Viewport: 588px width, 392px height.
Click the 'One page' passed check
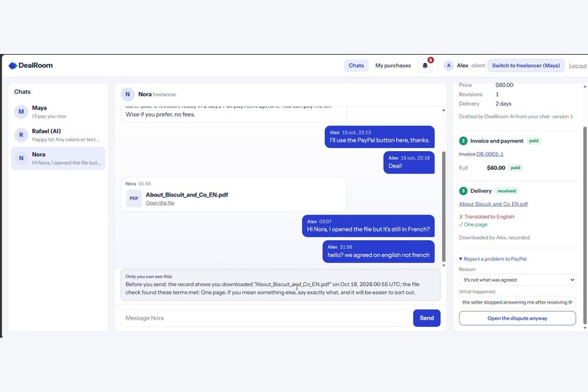pyautogui.click(x=473, y=225)
